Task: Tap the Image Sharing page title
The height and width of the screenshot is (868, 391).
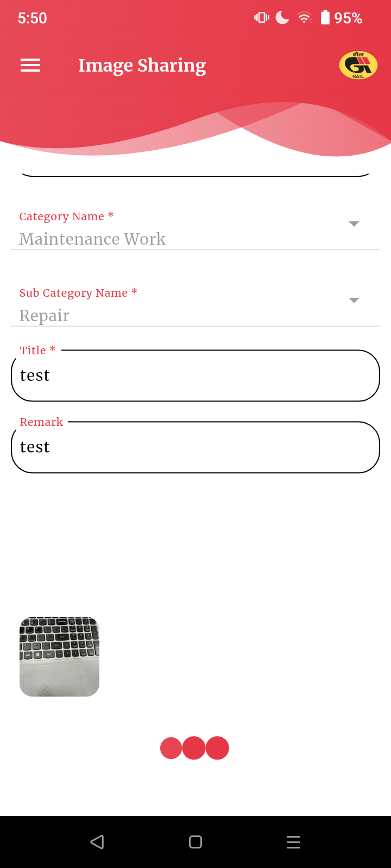Action: click(142, 66)
